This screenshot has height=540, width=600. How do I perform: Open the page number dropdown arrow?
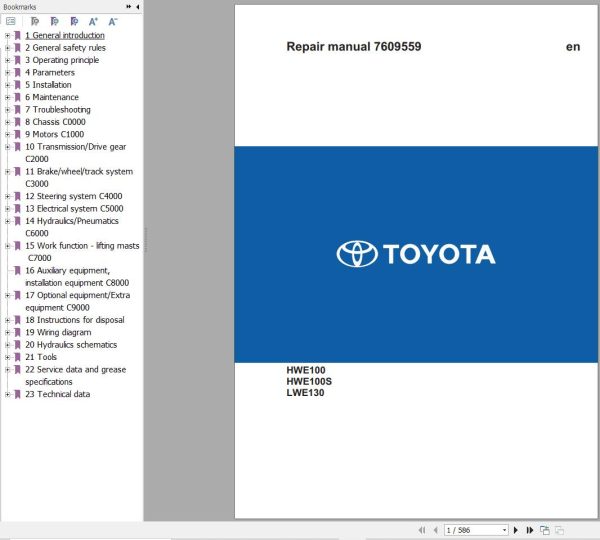pyautogui.click(x=505, y=530)
